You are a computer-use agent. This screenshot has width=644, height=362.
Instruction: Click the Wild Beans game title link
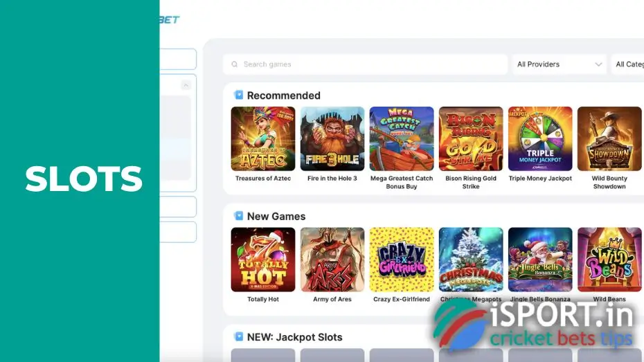click(609, 299)
